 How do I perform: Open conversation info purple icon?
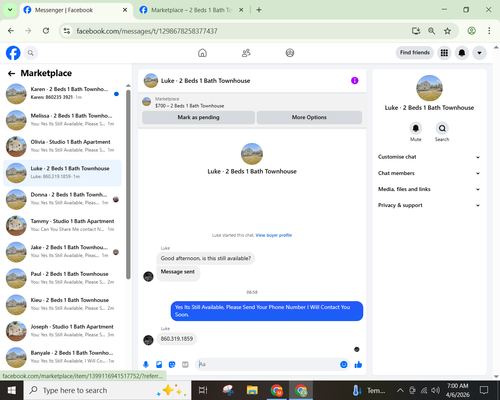[x=355, y=81]
